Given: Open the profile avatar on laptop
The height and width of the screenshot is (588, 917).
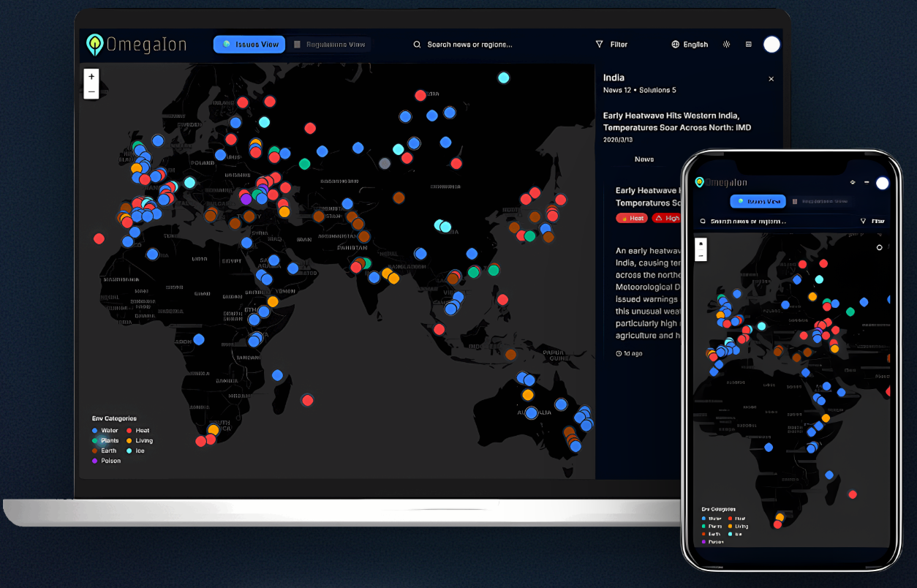Looking at the screenshot, I should 771,45.
